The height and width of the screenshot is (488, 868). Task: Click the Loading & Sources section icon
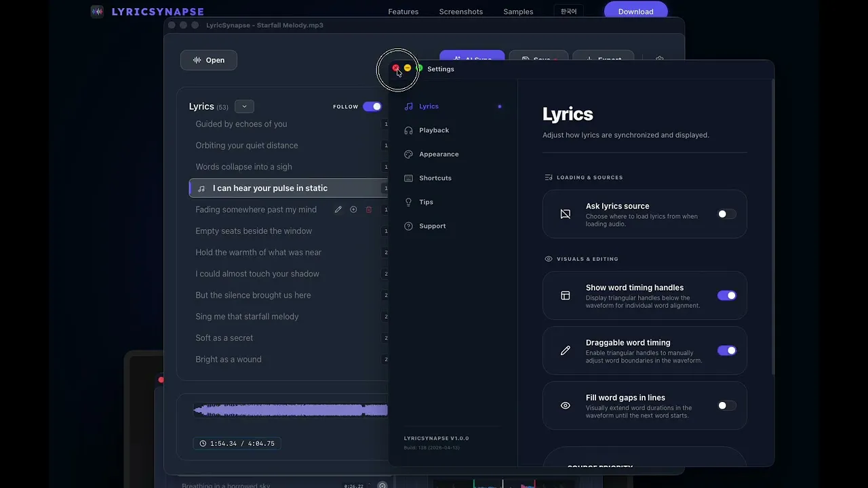[x=549, y=178]
